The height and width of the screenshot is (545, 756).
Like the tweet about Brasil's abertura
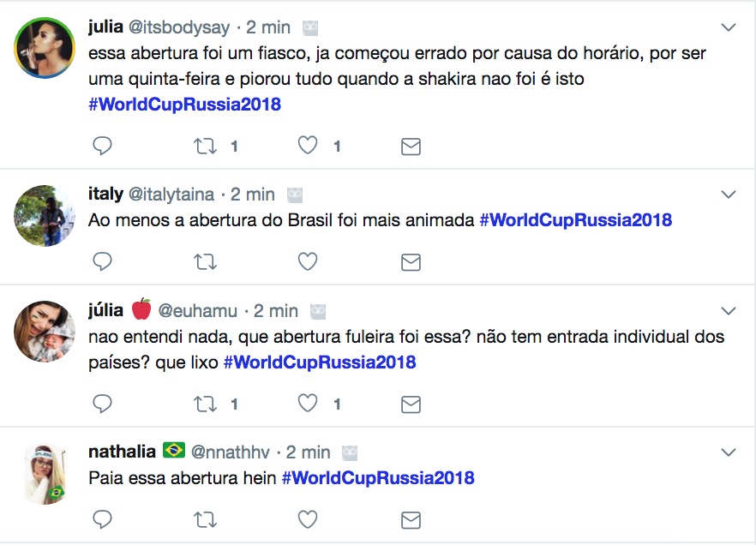308,261
